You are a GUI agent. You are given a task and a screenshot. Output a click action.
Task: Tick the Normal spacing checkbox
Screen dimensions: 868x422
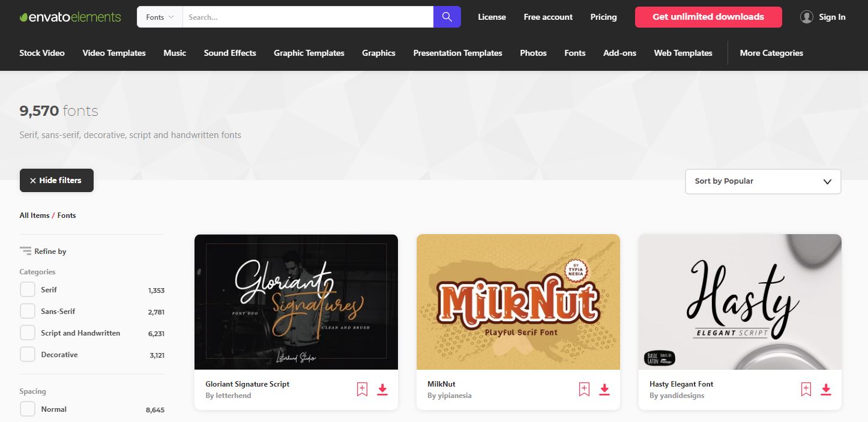pyautogui.click(x=28, y=409)
